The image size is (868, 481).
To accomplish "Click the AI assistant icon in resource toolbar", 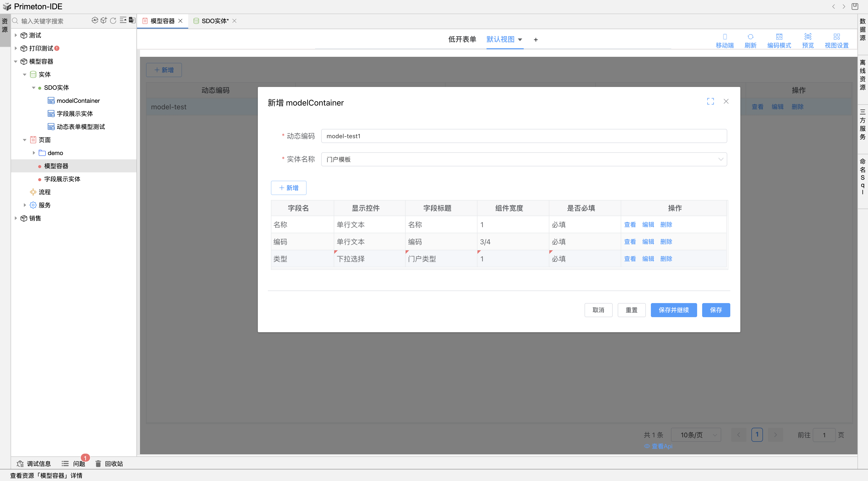I will tap(95, 21).
